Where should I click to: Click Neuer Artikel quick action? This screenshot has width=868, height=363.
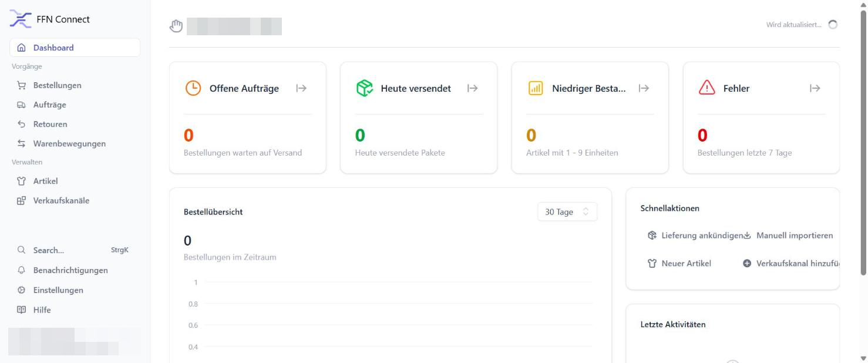coord(679,264)
